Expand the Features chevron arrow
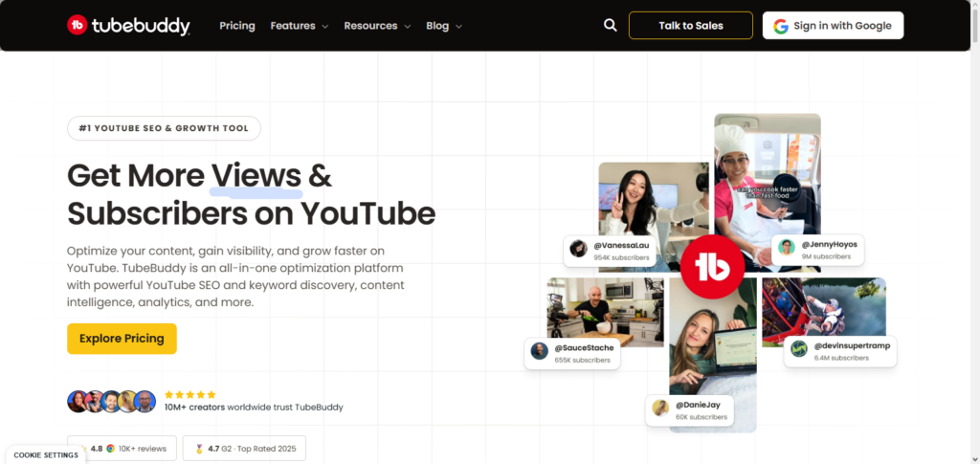980x464 pixels. 325,27
